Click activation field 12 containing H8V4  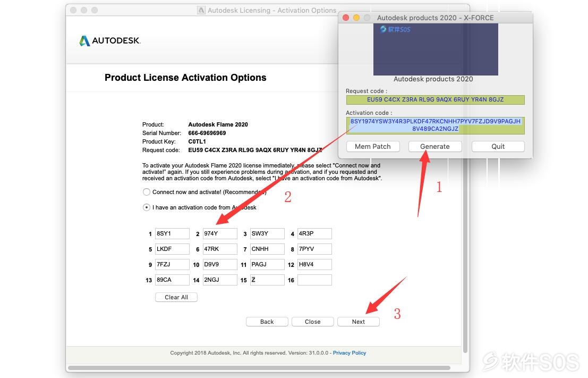(x=314, y=264)
